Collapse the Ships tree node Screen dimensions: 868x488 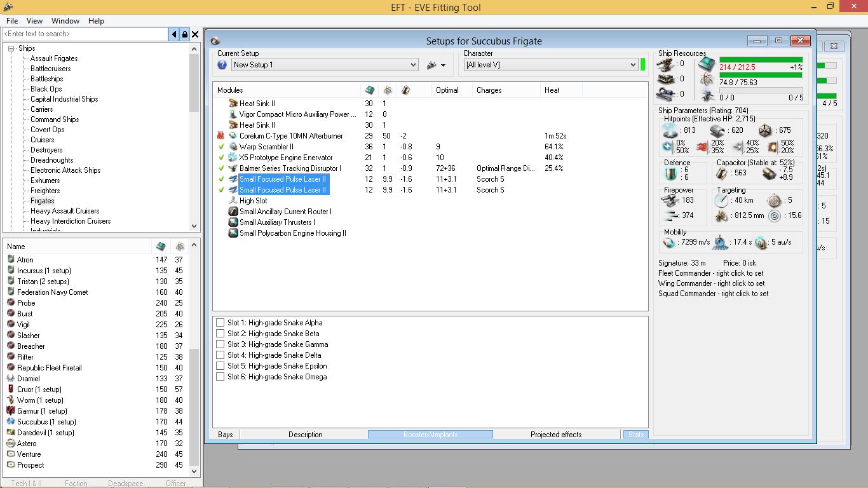(11, 48)
